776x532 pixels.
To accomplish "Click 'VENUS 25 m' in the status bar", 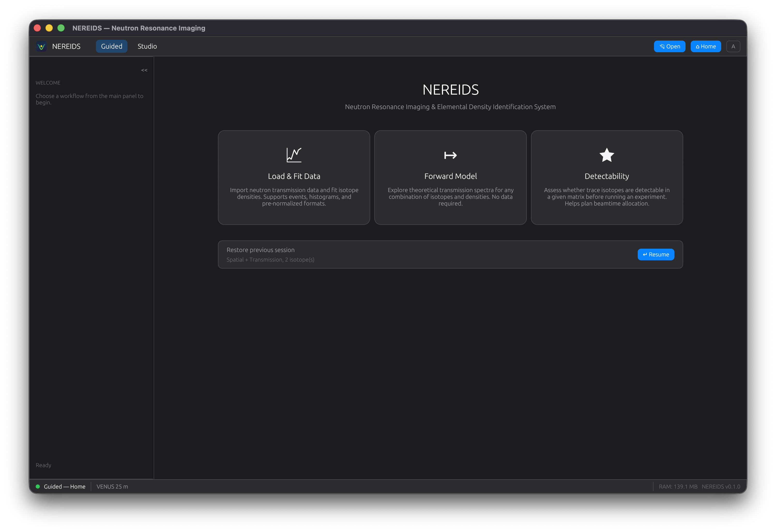I will pos(112,487).
